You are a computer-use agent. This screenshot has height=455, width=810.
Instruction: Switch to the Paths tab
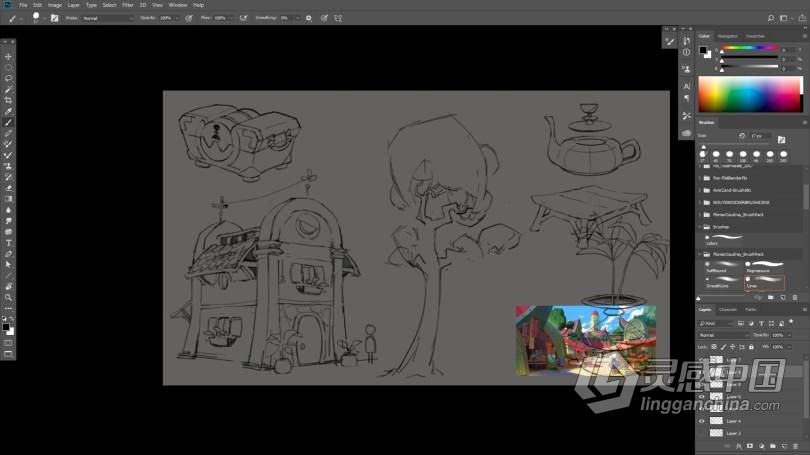(751, 309)
